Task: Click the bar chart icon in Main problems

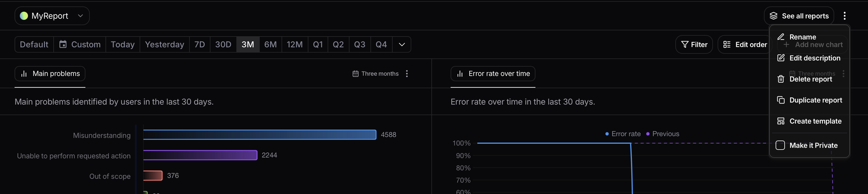Action: (24, 74)
